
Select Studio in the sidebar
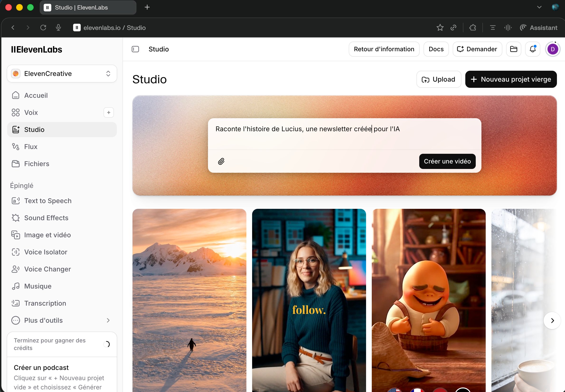[62, 129]
